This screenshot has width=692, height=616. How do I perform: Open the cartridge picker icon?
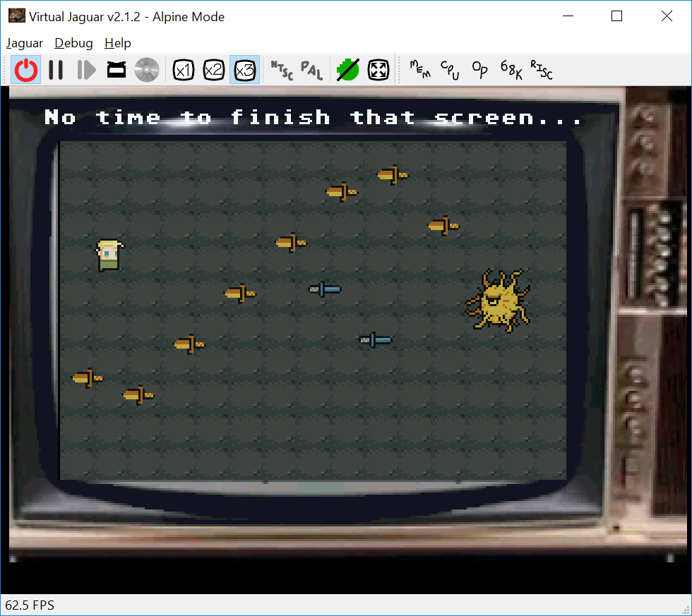[117, 70]
